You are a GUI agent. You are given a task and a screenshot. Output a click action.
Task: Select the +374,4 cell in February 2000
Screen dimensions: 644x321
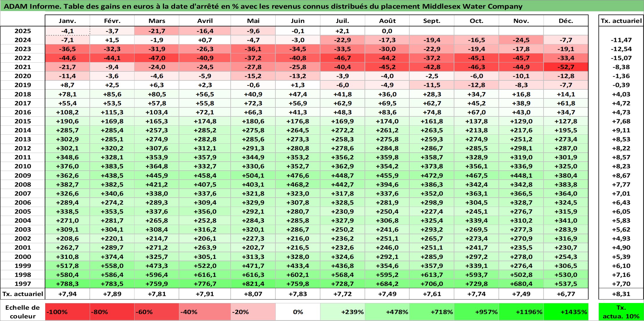pyautogui.click(x=112, y=257)
